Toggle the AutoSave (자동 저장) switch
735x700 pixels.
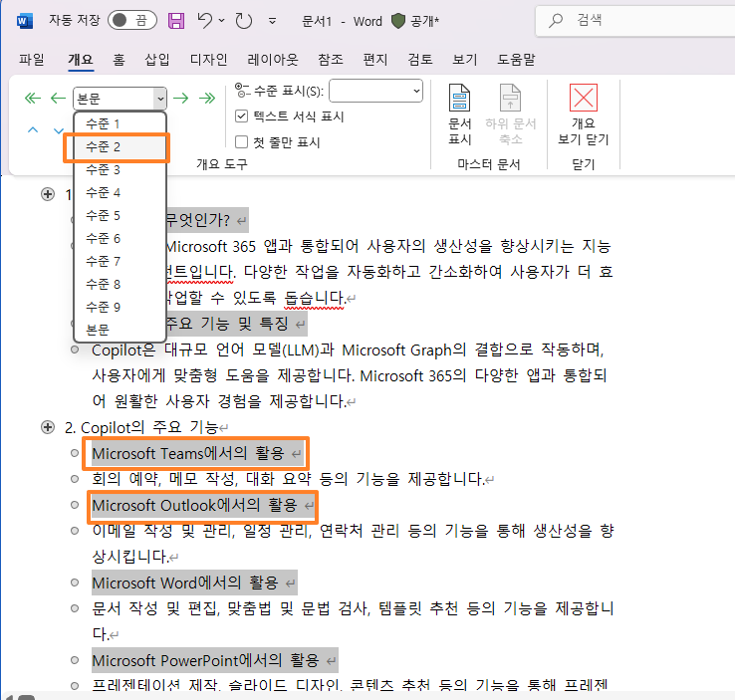[x=131, y=20]
